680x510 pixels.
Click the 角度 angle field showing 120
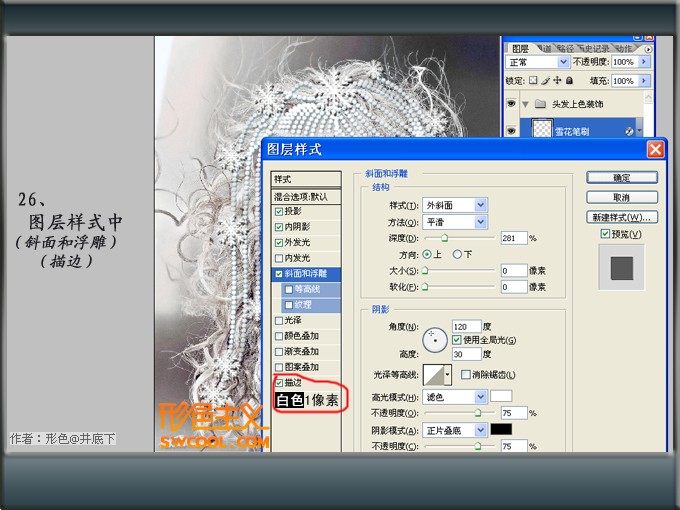pyautogui.click(x=466, y=326)
